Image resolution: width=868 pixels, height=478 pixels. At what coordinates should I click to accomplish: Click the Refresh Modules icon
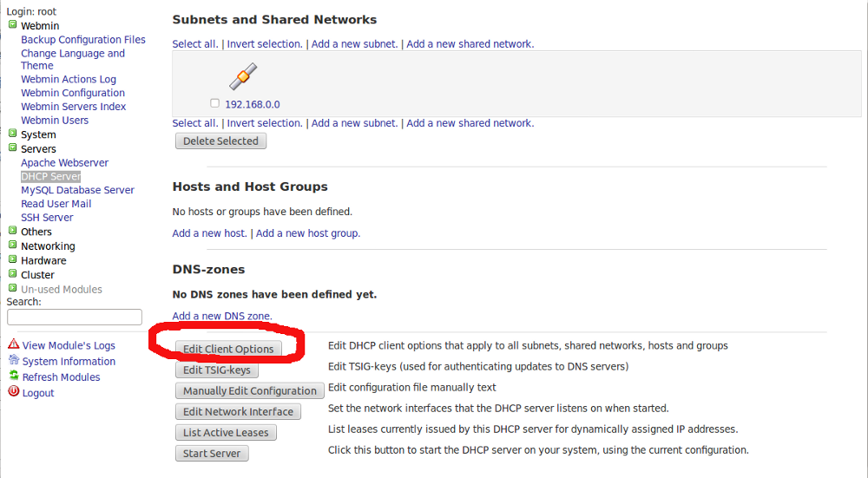click(13, 377)
